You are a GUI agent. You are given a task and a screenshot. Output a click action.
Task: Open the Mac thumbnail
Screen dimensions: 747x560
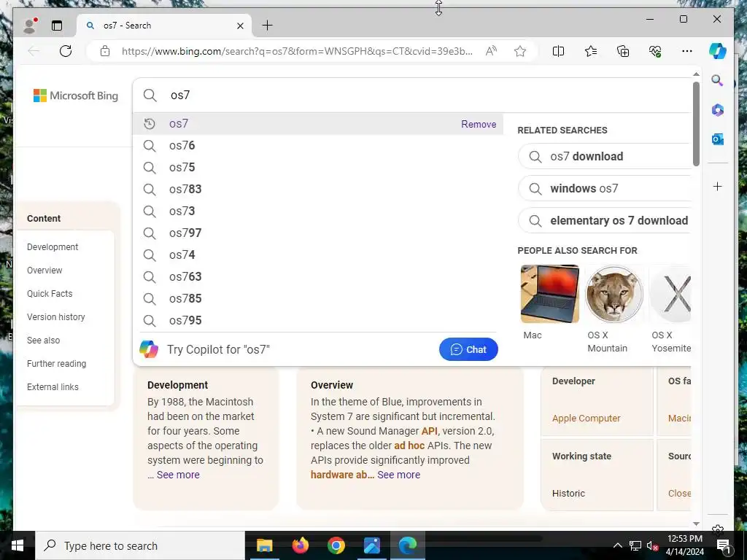tap(550, 295)
